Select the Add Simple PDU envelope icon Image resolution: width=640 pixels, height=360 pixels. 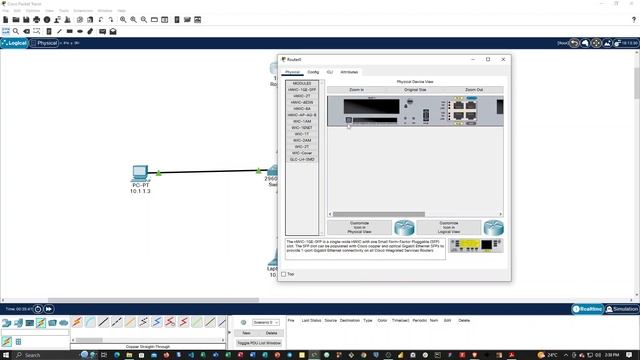click(102, 31)
